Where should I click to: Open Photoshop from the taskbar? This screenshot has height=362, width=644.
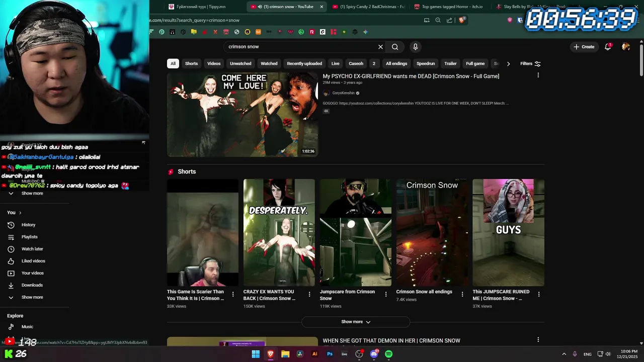point(330,354)
